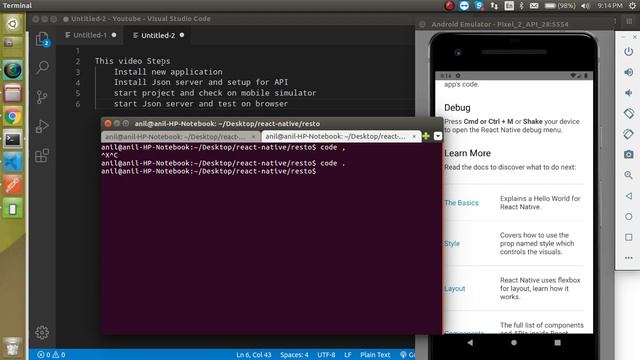This screenshot has height=360, width=640.
Task: Click the emulator zoom icon
Action: [629, 175]
